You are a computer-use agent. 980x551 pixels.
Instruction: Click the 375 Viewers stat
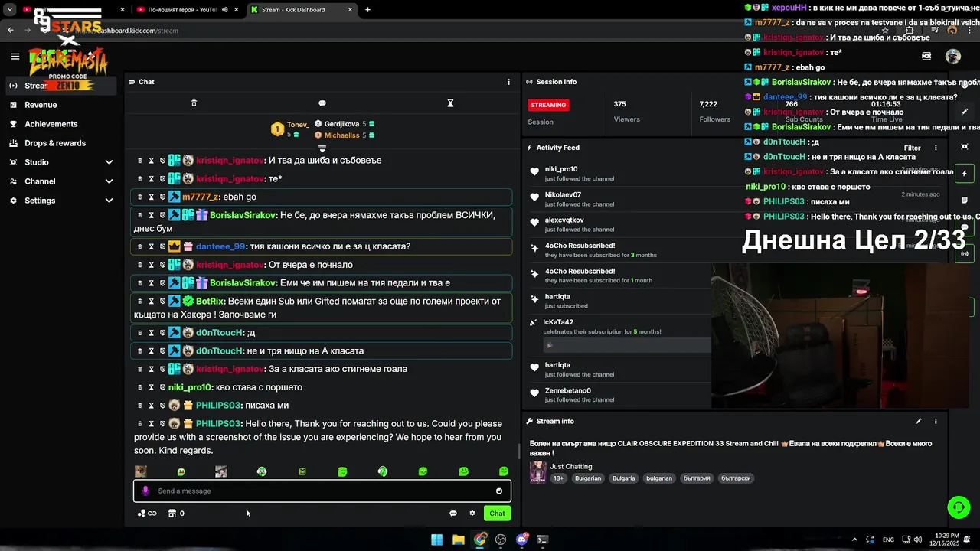pyautogui.click(x=626, y=111)
